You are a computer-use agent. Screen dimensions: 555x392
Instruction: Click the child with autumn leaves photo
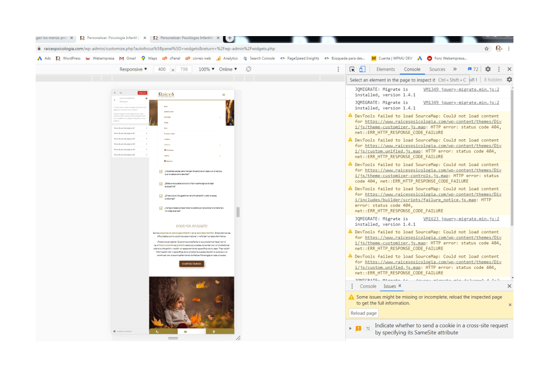(191, 303)
